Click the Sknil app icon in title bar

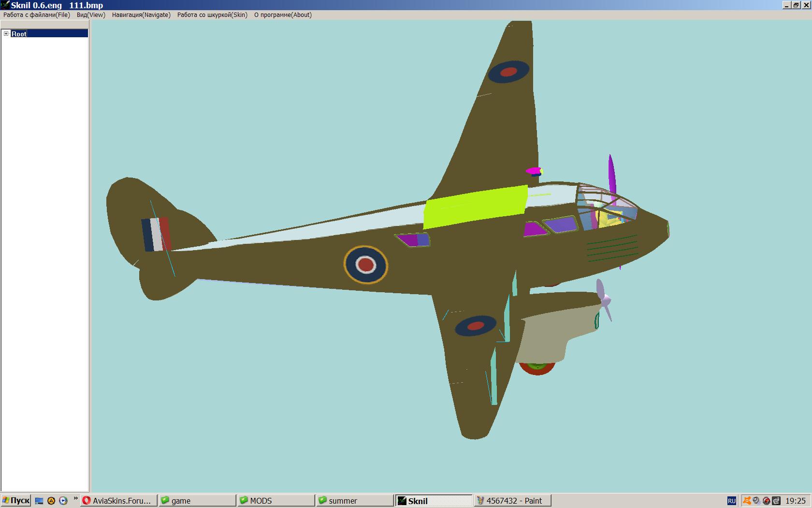pos(5,5)
